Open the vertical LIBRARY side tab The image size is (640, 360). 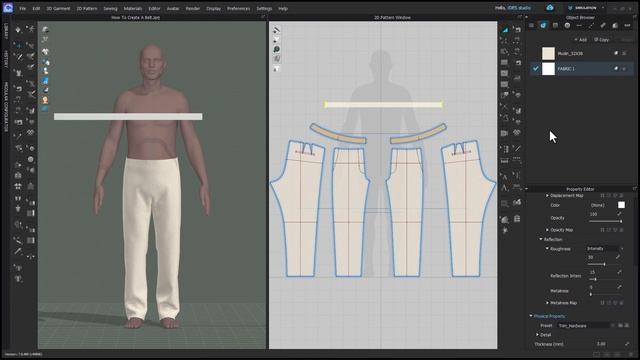(6, 31)
